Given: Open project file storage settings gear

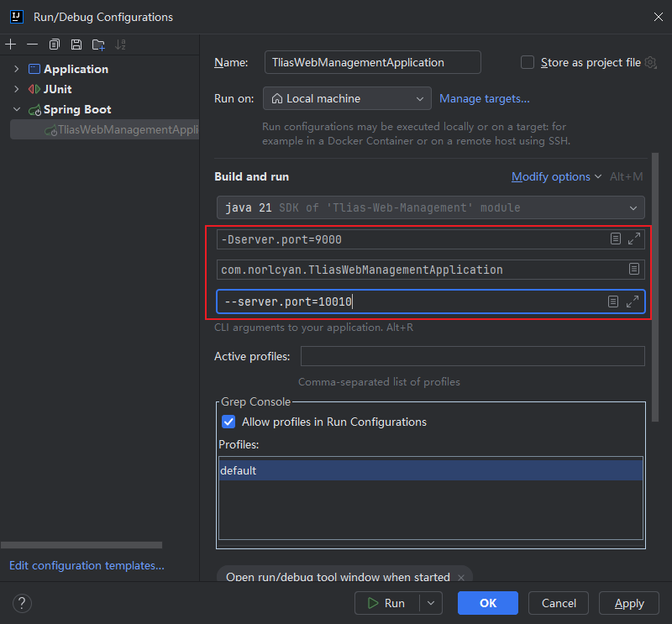Looking at the screenshot, I should point(650,63).
